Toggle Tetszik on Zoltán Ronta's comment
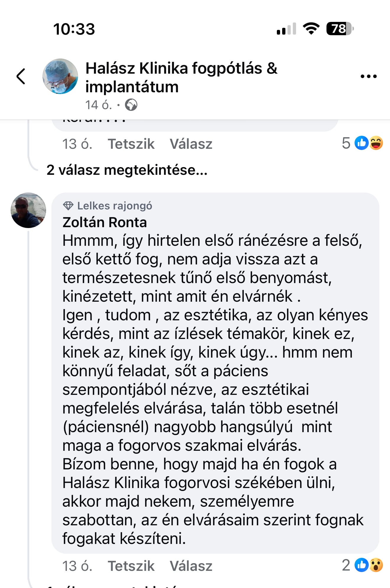Screen dimensions: 390x588 [x=131, y=566]
